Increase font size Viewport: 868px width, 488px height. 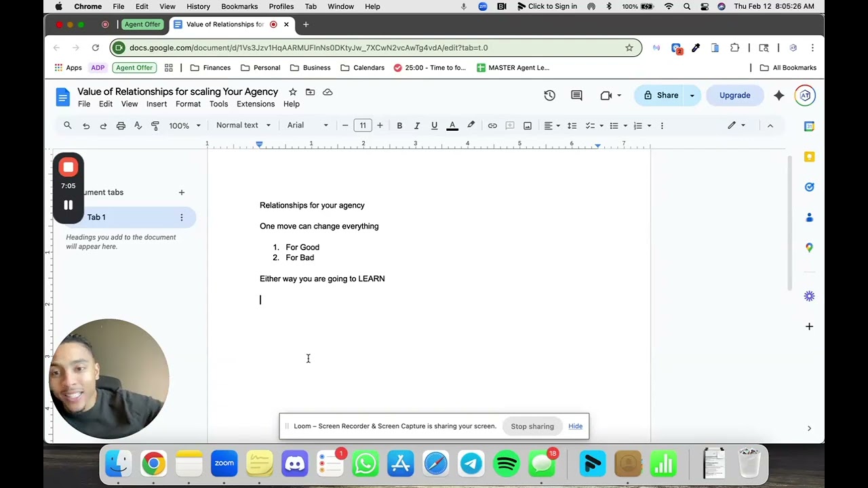[x=380, y=125]
